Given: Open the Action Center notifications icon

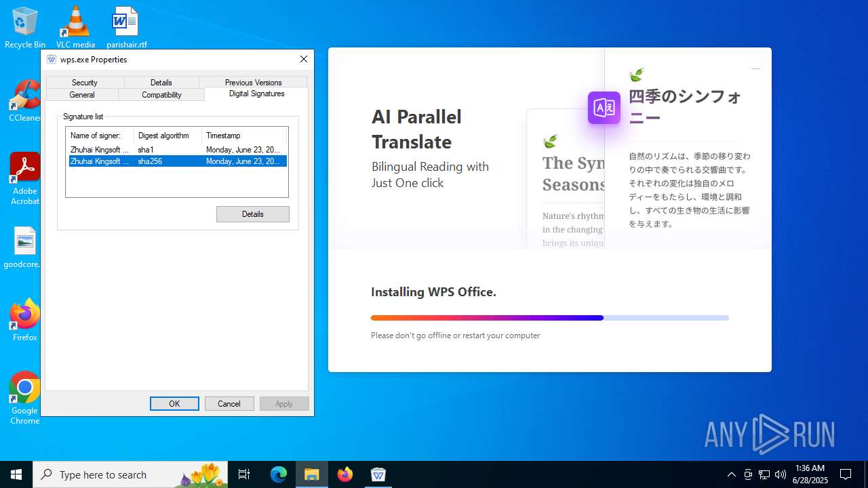Looking at the screenshot, I should tap(846, 474).
